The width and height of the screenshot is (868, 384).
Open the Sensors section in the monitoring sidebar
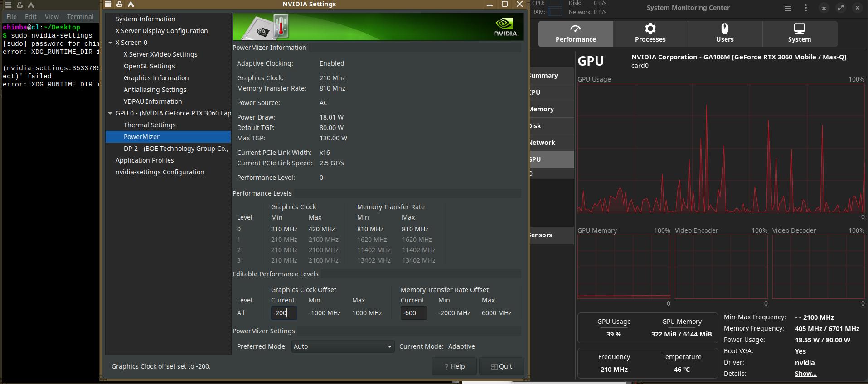coord(552,235)
